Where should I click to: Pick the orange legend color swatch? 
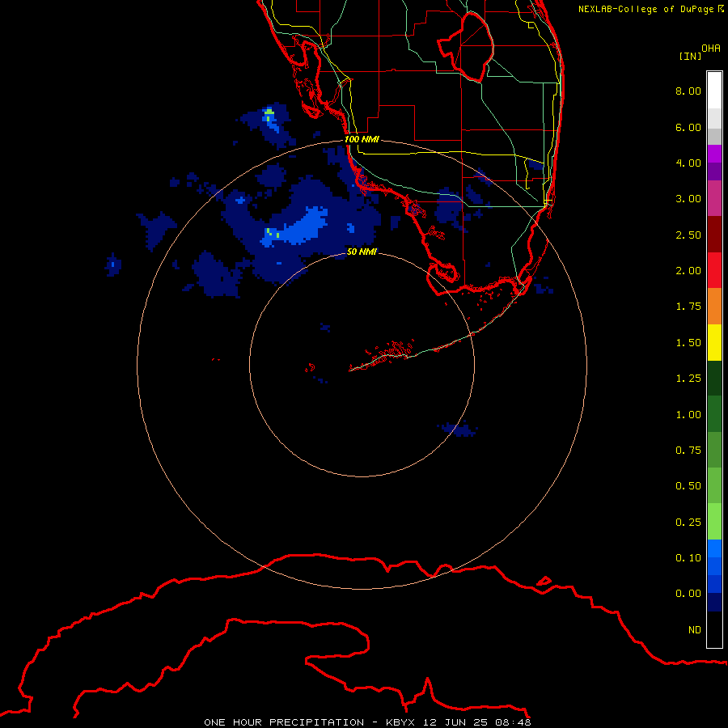click(714, 307)
